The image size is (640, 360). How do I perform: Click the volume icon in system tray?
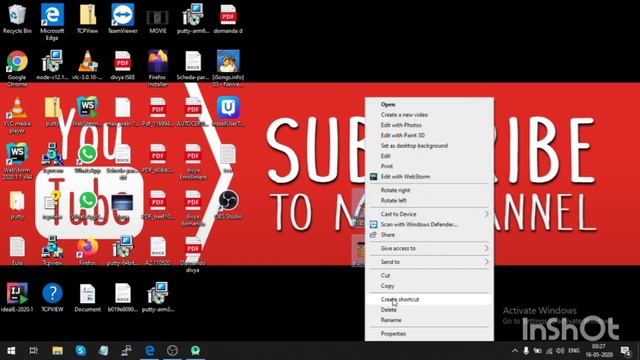point(560,351)
